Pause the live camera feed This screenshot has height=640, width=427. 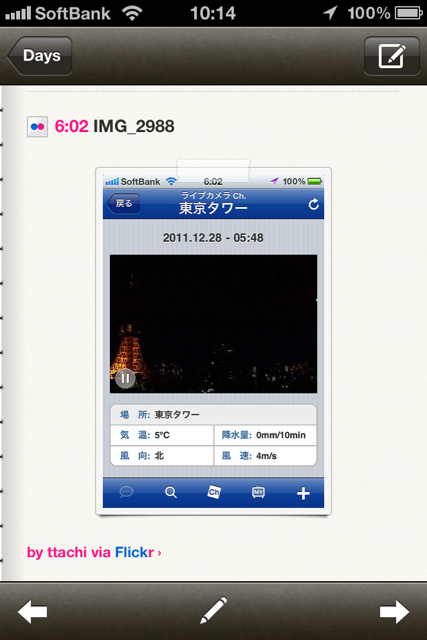pyautogui.click(x=125, y=378)
